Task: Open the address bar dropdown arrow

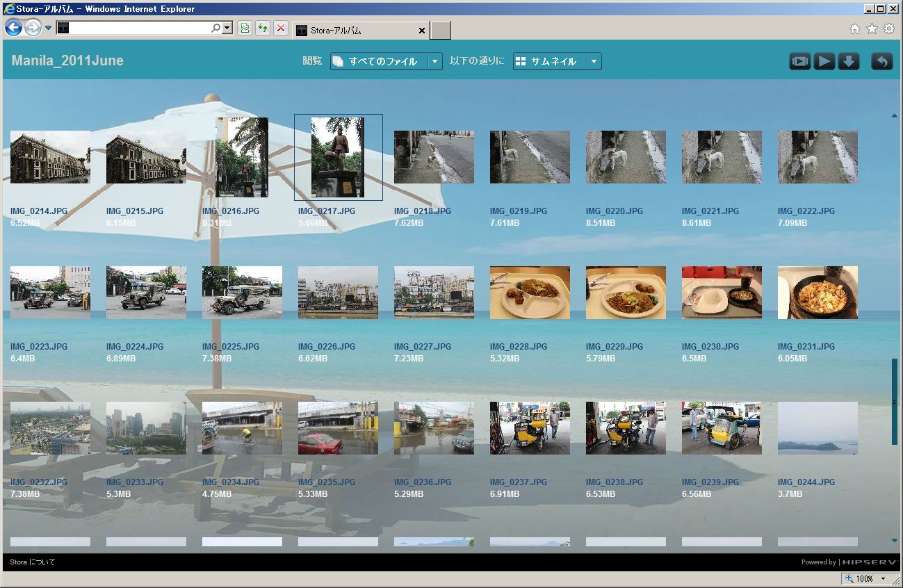Action: [227, 28]
